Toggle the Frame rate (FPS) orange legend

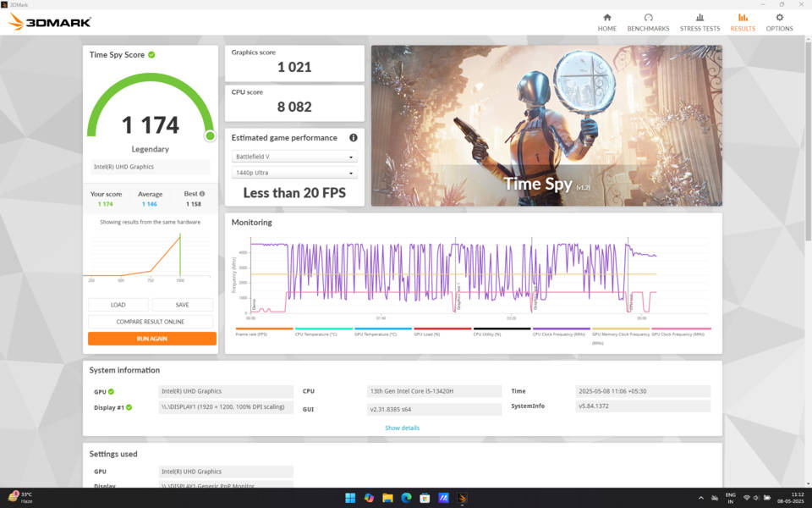264,332
